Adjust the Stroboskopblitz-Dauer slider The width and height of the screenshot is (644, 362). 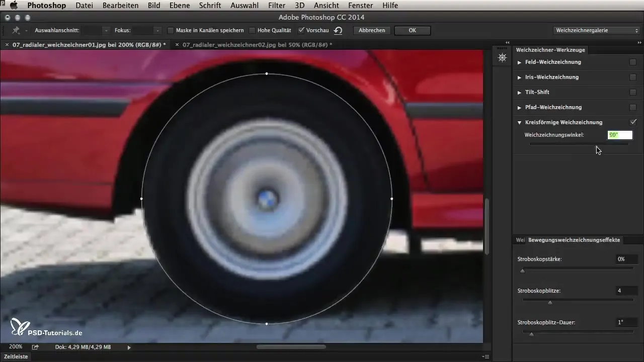[578, 333]
